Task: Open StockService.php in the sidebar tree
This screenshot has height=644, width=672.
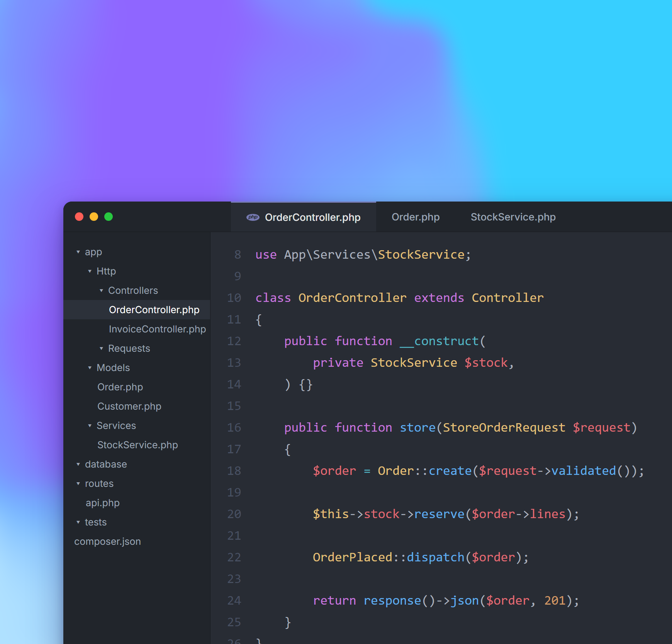Action: (137, 445)
